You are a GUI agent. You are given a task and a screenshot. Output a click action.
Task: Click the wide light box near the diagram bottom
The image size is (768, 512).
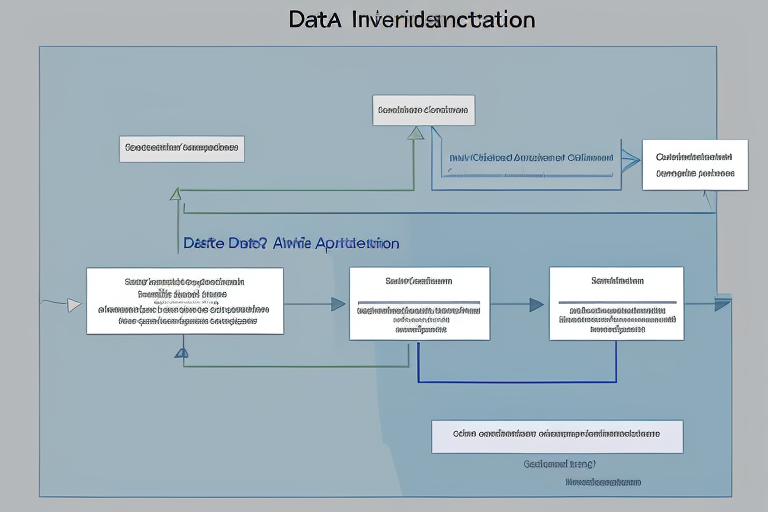click(557, 436)
